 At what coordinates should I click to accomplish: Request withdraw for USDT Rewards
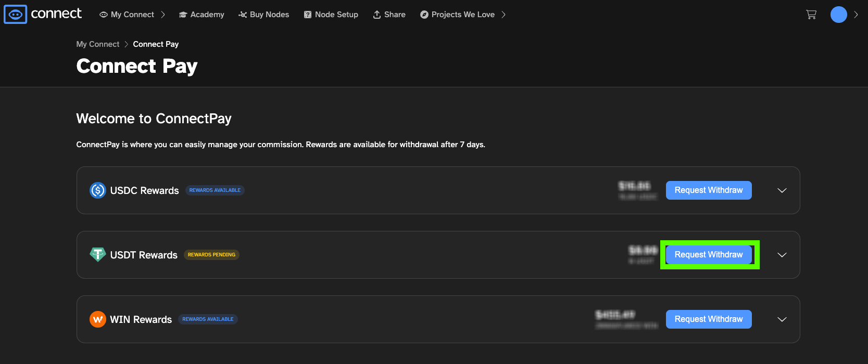click(x=709, y=255)
